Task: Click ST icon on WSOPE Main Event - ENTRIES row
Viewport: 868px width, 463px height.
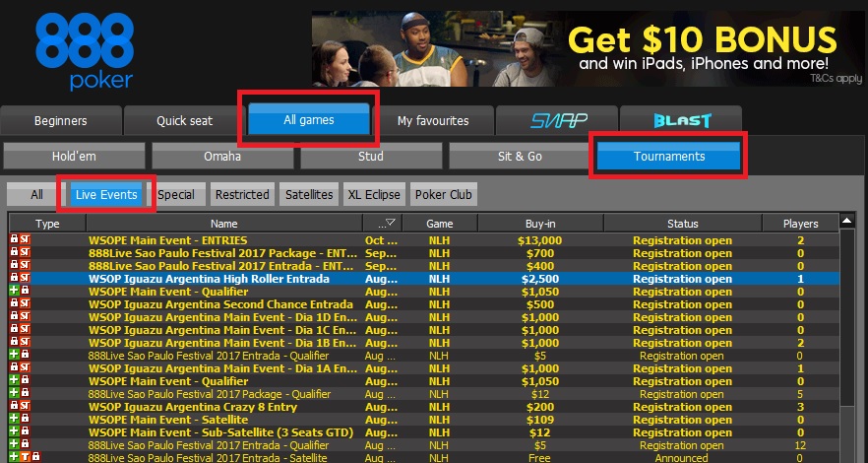Action: [x=25, y=240]
